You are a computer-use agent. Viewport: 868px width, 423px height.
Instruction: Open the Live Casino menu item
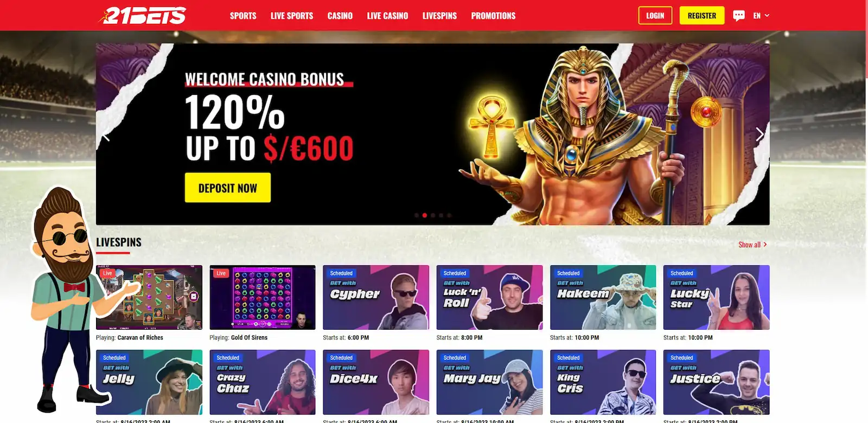[387, 16]
